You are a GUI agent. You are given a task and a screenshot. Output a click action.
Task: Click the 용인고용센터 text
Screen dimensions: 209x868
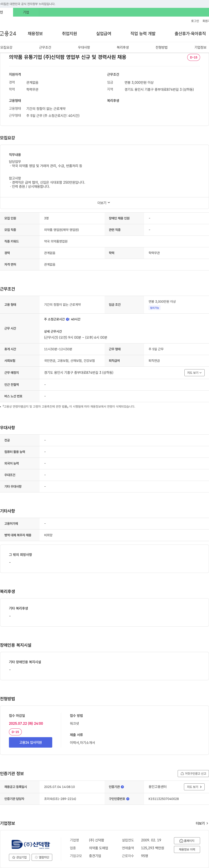click(x=157, y=787)
